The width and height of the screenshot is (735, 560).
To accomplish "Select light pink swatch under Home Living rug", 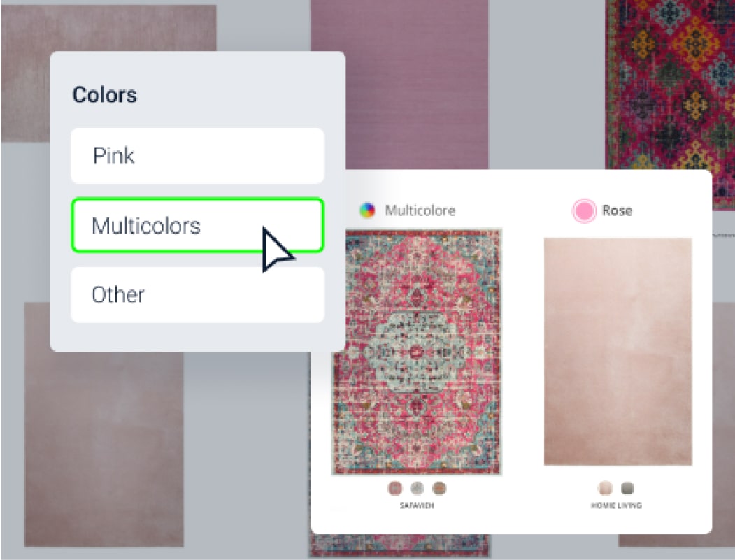I will click(x=605, y=488).
